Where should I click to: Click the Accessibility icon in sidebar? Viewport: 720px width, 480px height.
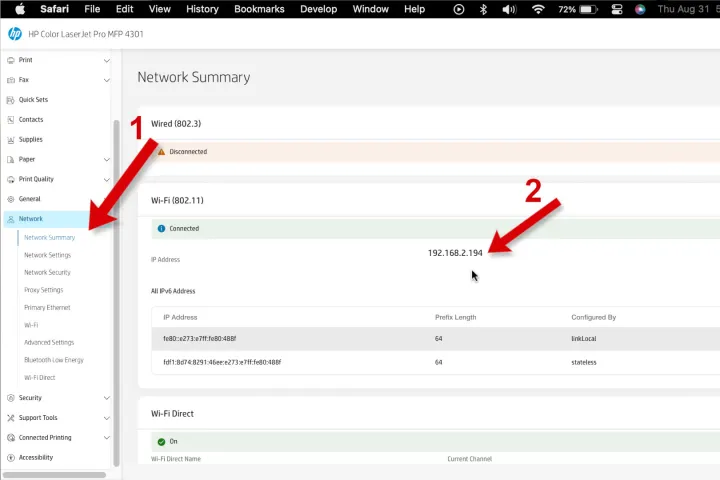pos(11,457)
